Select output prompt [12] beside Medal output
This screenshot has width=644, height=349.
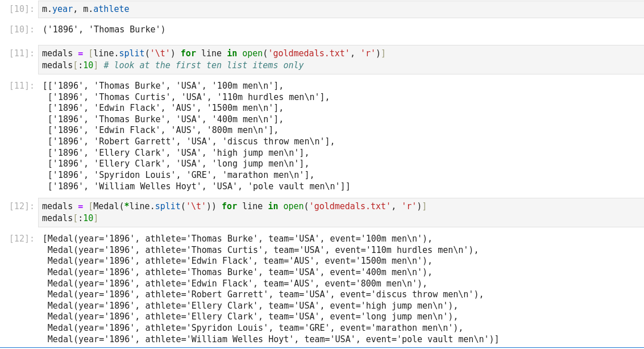pyautogui.click(x=22, y=239)
